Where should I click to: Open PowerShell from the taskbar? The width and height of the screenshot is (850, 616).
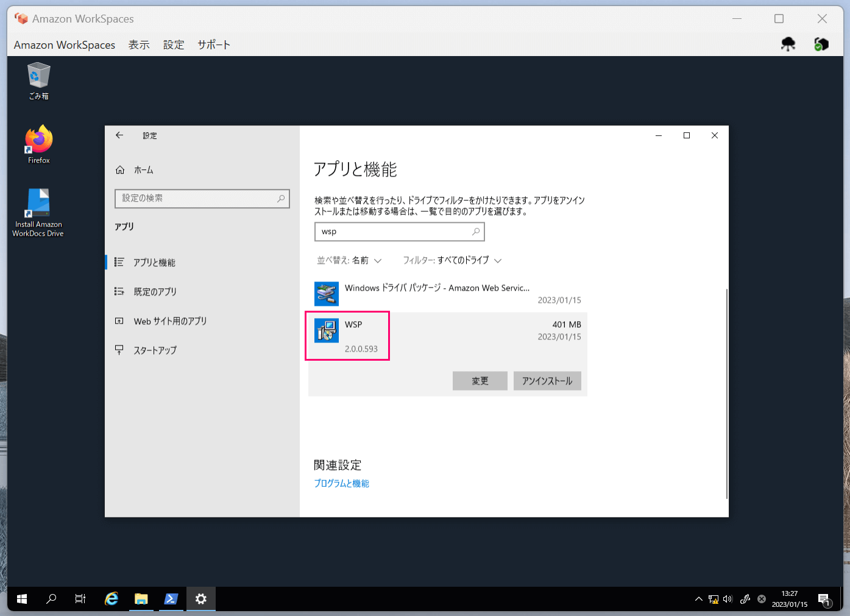coord(171,599)
